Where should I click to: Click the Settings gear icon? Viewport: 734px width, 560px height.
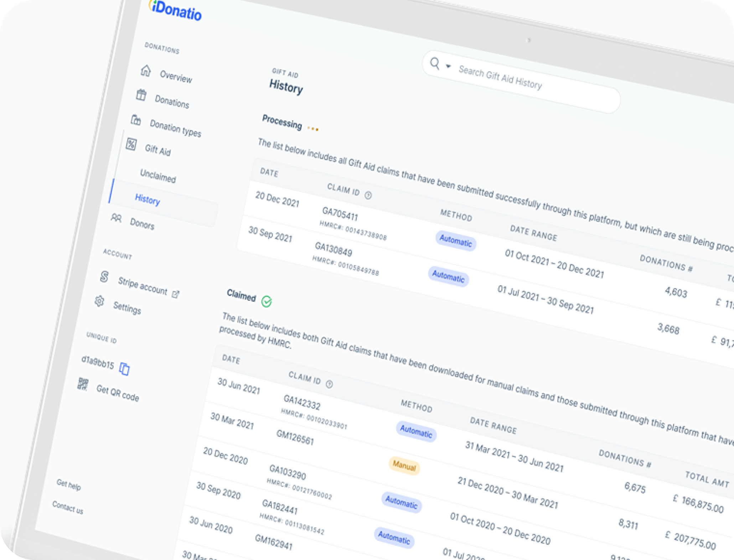tap(99, 301)
